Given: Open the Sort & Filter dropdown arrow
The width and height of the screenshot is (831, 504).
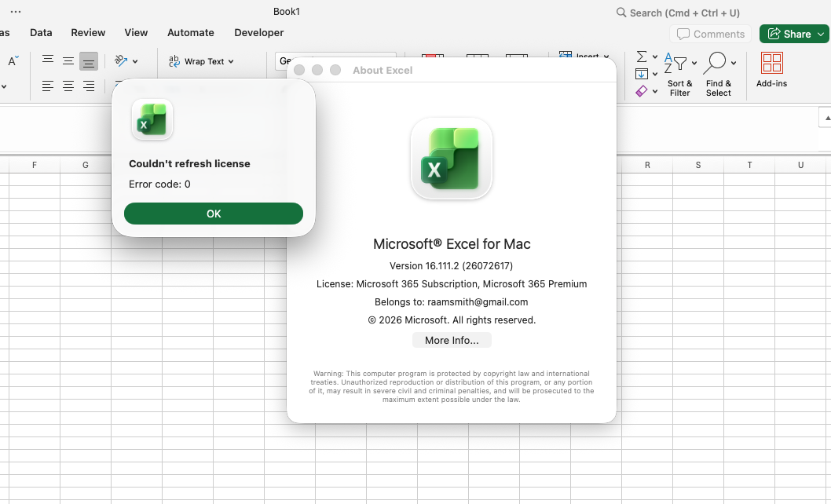Looking at the screenshot, I should click(694, 63).
